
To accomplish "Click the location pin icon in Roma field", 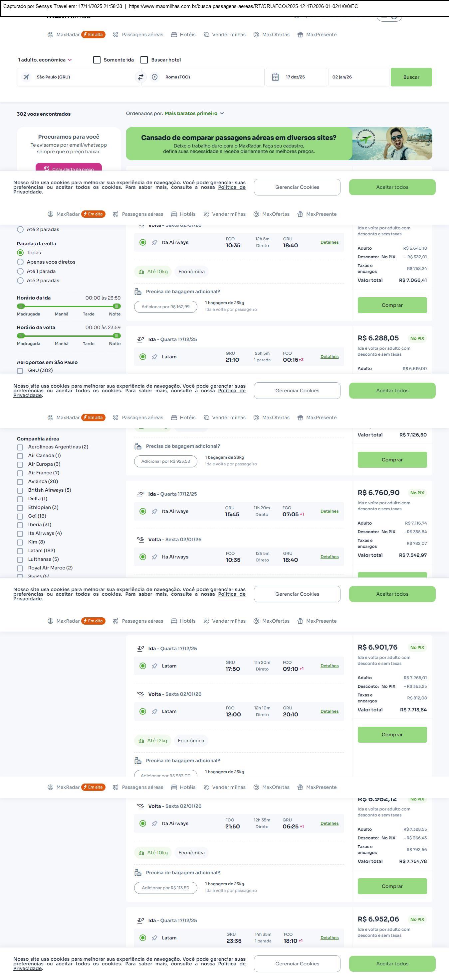I will [155, 77].
